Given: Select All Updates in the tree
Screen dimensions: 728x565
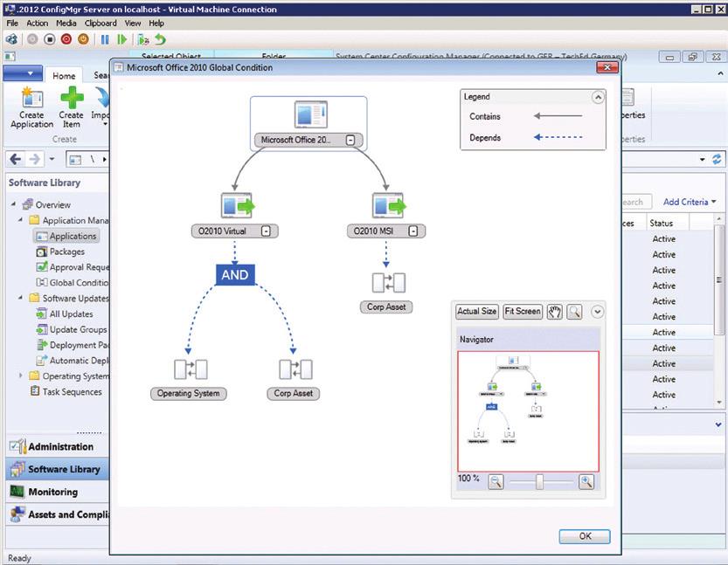Looking at the screenshot, I should [x=65, y=314].
